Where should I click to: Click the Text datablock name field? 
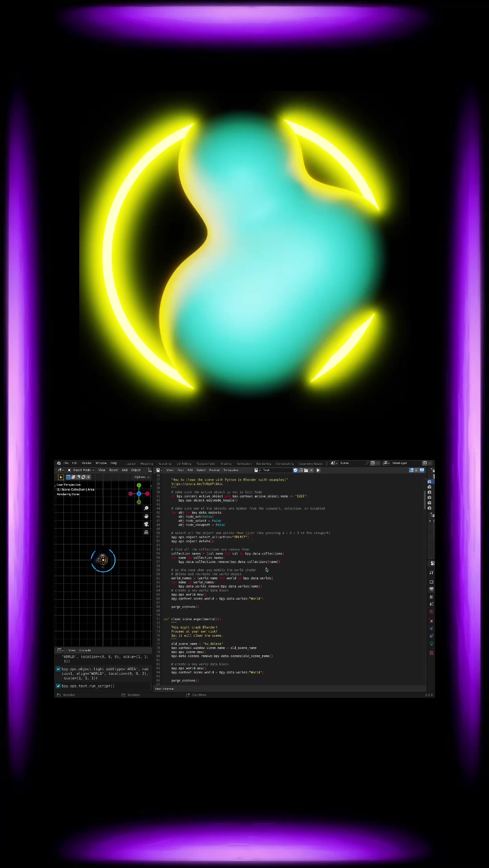point(276,470)
